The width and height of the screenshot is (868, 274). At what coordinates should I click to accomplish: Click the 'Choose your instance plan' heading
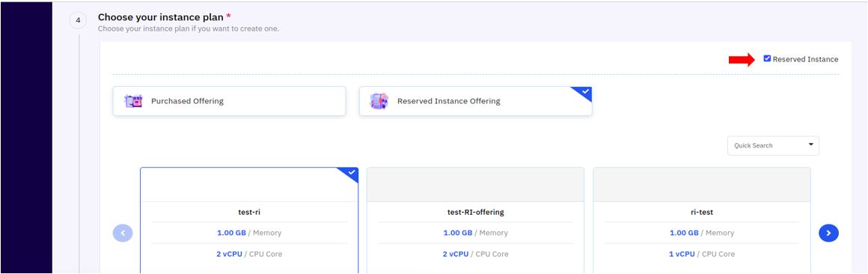[x=161, y=18]
